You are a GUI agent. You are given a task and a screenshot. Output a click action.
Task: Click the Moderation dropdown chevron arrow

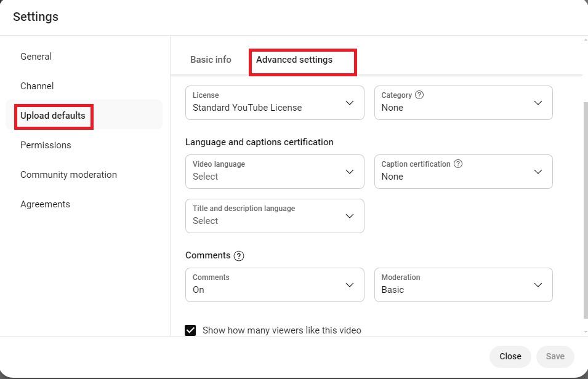(x=538, y=285)
